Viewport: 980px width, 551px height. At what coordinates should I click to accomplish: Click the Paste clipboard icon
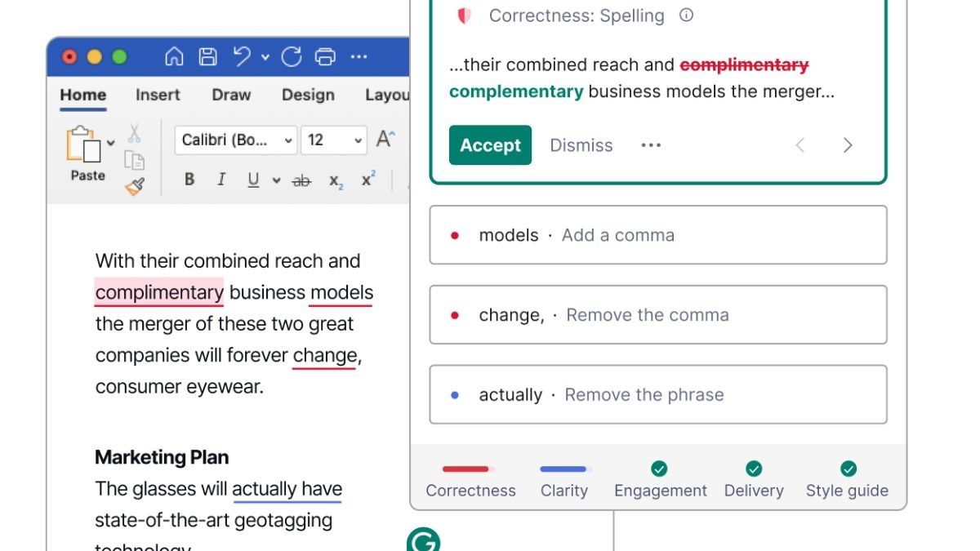coord(83,145)
